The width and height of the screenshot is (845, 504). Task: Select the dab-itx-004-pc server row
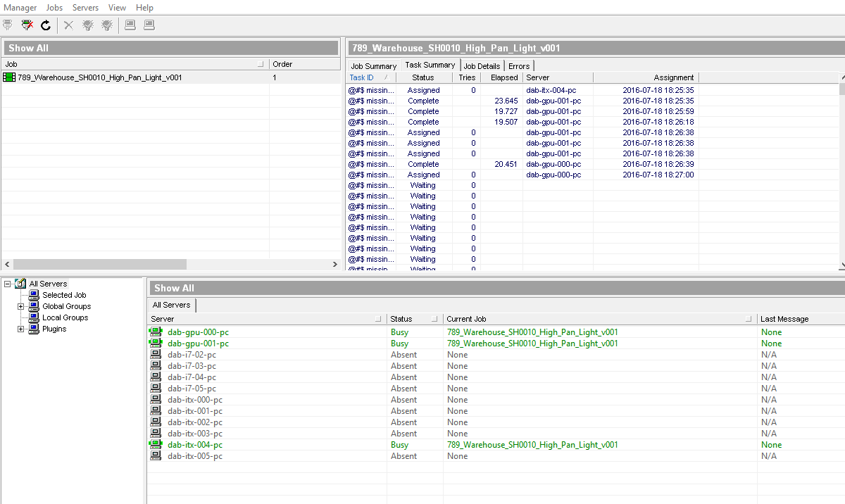[496, 445]
